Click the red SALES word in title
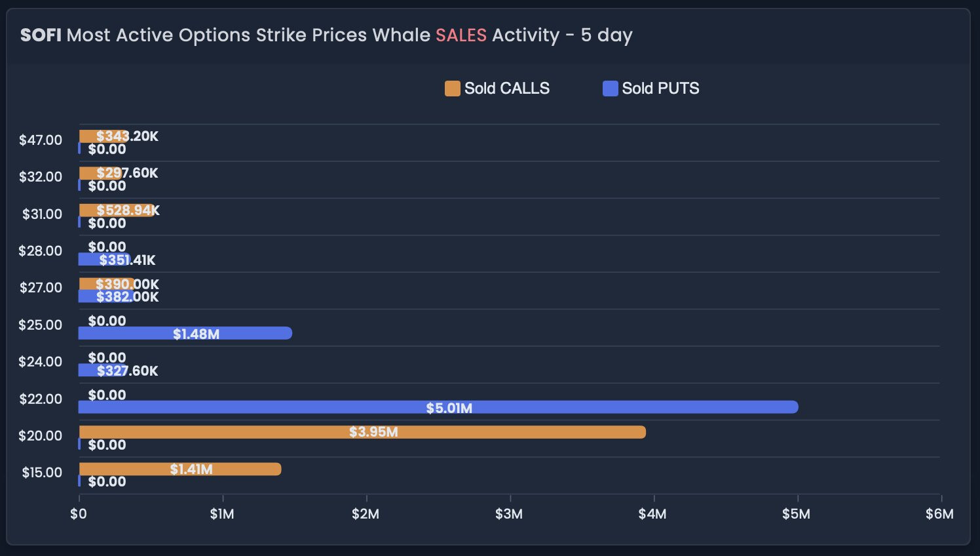This screenshot has width=980, height=556. (x=461, y=35)
